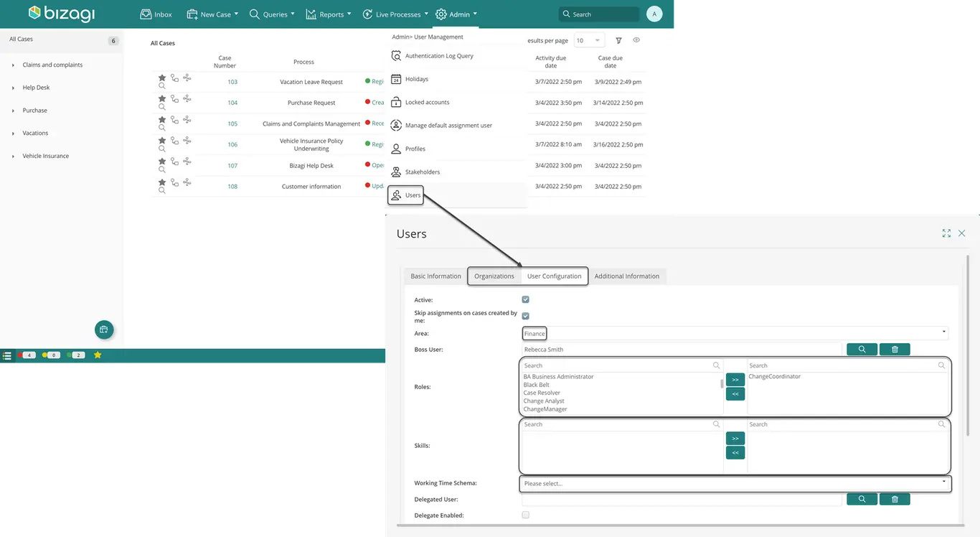Viewport: 980px width, 537px height.
Task: Click the yellow star in the bottom status bar
Action: pos(98,355)
